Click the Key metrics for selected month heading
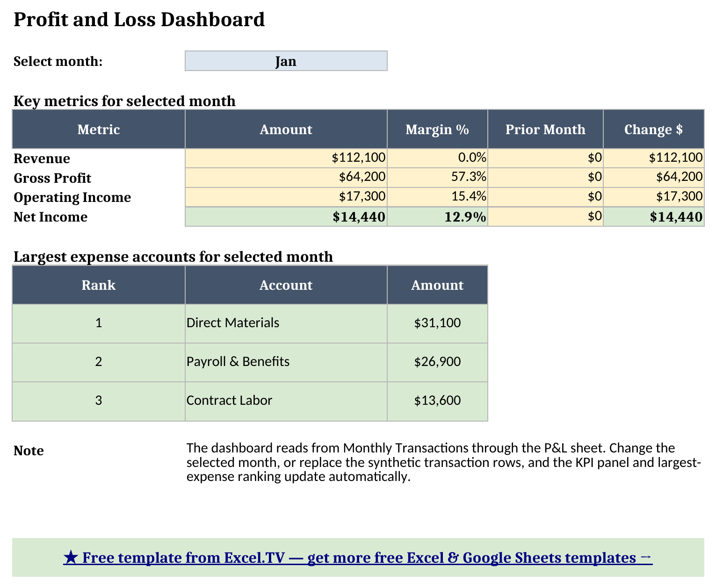 coord(124,101)
